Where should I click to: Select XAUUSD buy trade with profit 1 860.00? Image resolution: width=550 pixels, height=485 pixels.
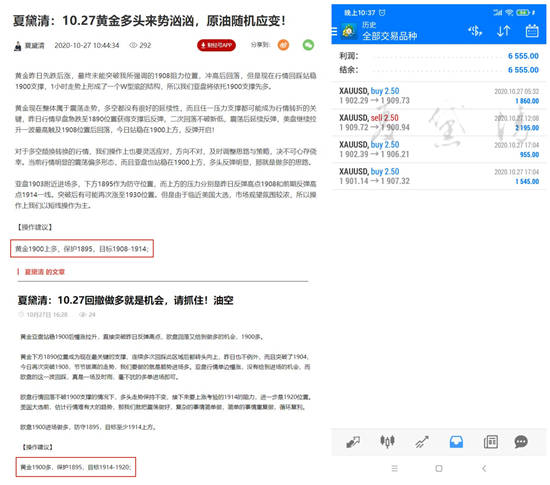point(439,96)
